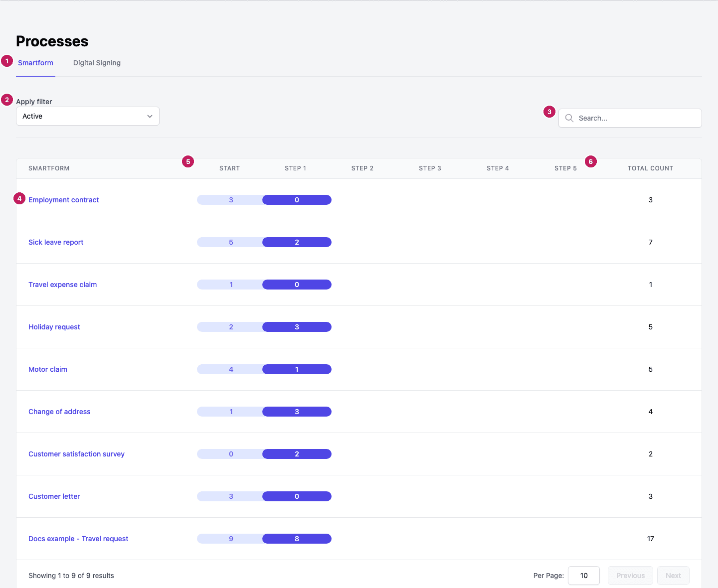
Task: Click the SMARTFORM column header
Action: pyautogui.click(x=49, y=168)
